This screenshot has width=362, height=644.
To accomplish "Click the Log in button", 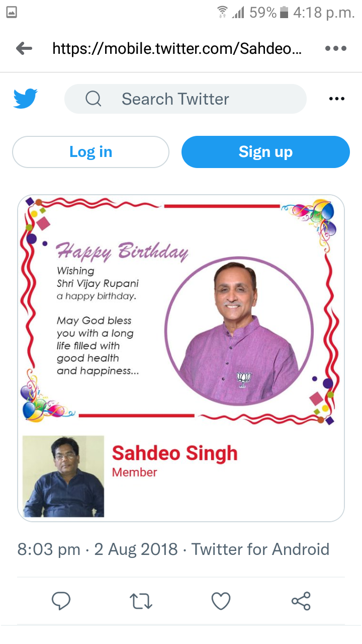I will click(x=90, y=151).
